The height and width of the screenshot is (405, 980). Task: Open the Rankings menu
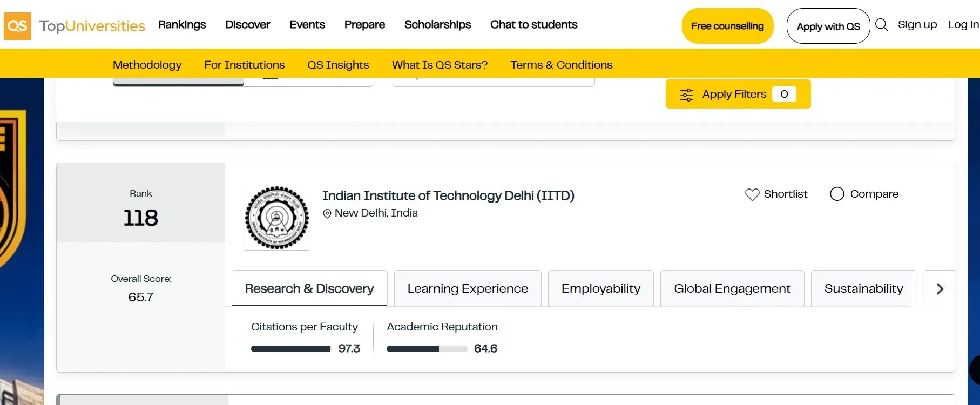tap(182, 24)
